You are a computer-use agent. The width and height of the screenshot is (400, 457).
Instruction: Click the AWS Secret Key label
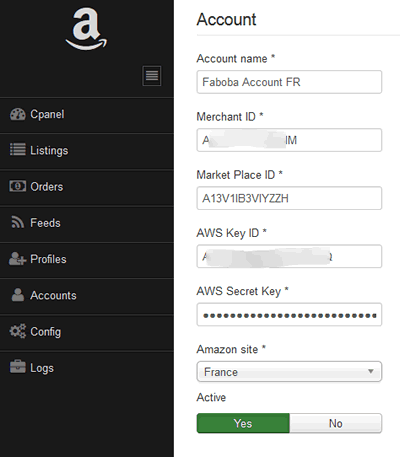point(242,291)
